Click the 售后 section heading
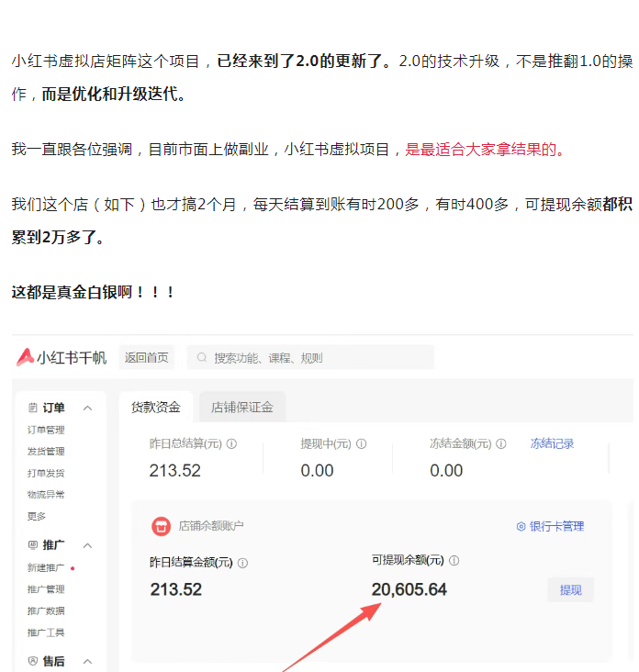 [x=53, y=661]
